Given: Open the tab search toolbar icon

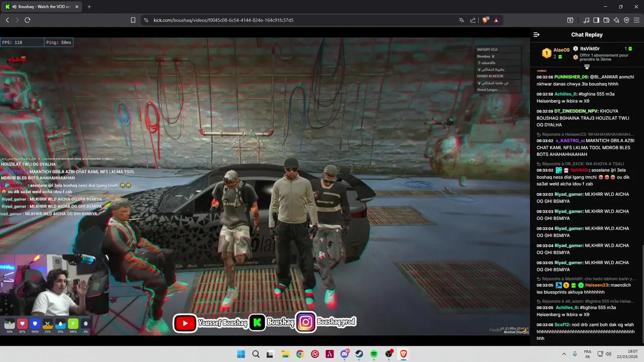Looking at the screenshot, I should click(570, 20).
